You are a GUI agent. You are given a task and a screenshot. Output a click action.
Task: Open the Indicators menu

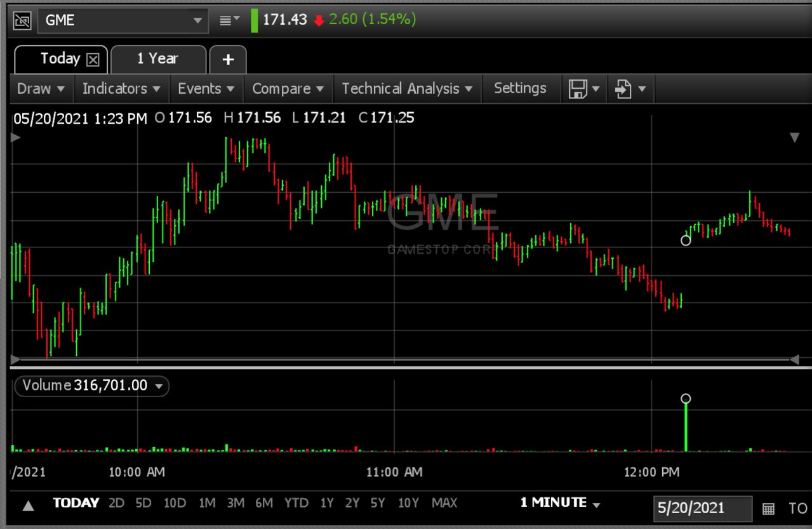(x=121, y=89)
